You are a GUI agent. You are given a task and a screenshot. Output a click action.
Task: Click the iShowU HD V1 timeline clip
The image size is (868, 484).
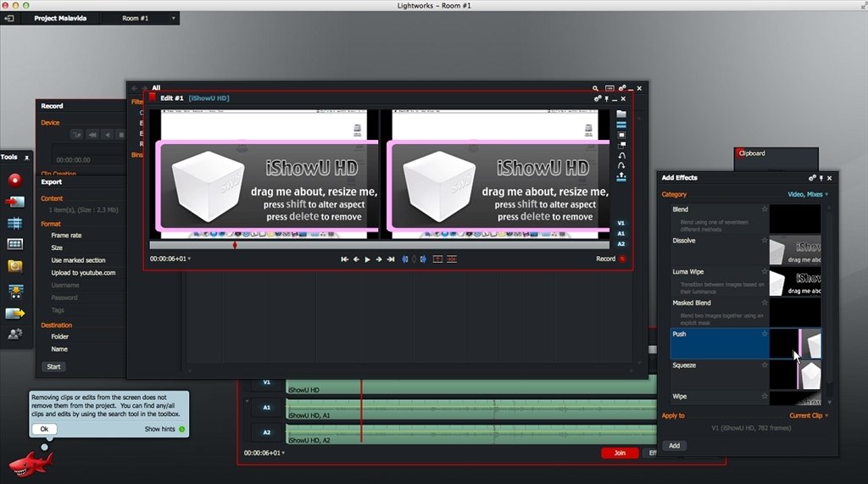point(470,386)
